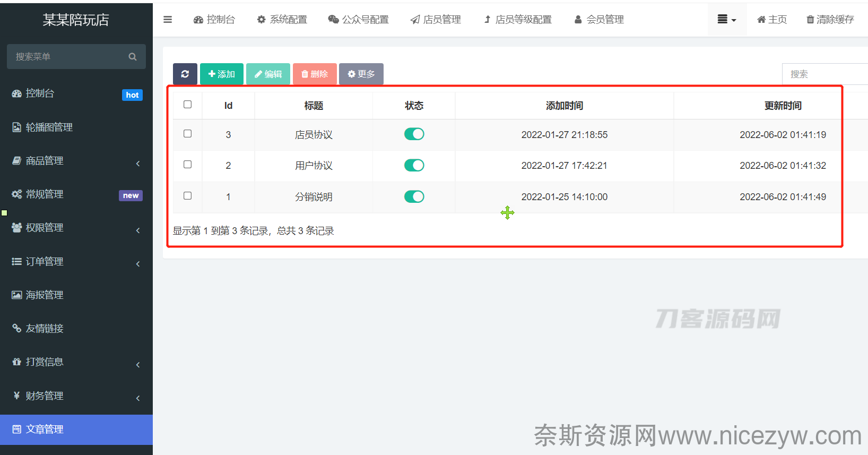Click the users icon beside 权限管理
This screenshot has height=455, width=868.
16,227
